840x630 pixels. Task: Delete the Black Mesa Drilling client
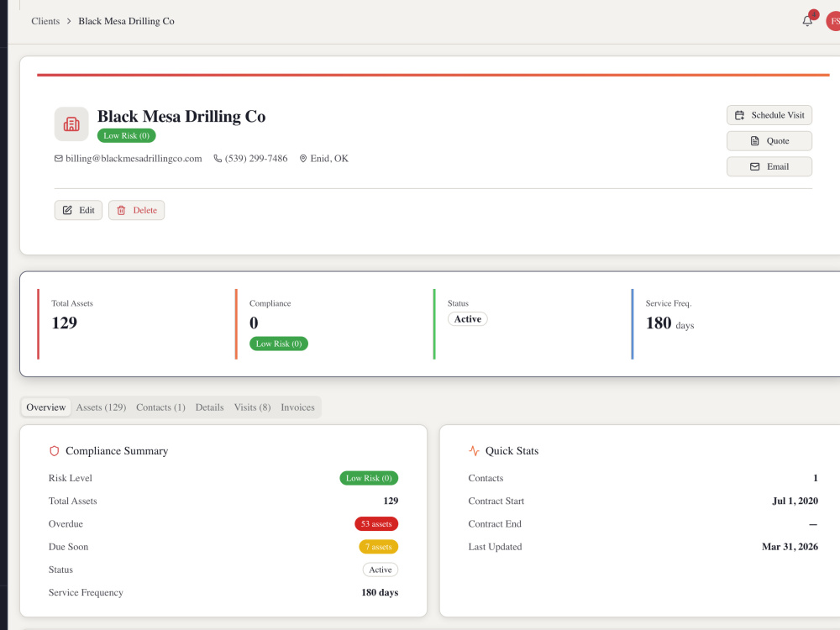point(137,210)
